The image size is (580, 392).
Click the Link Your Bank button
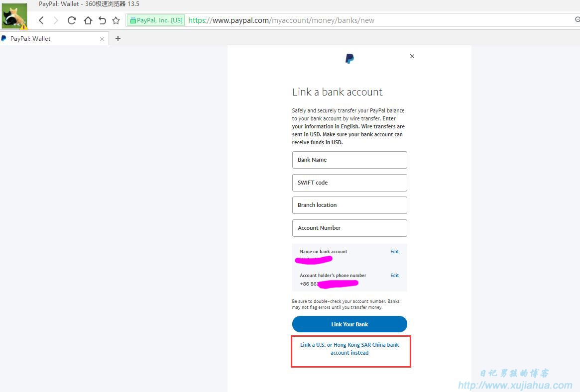click(349, 324)
